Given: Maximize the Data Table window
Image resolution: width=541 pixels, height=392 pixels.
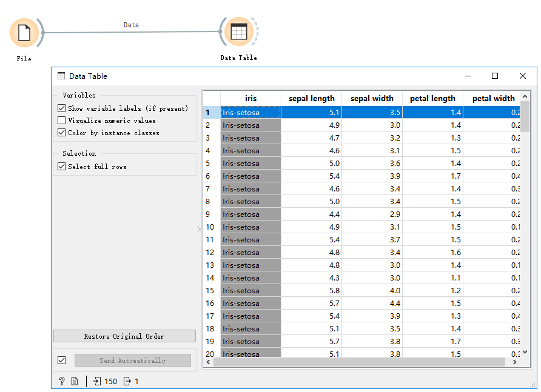Looking at the screenshot, I should (495, 76).
